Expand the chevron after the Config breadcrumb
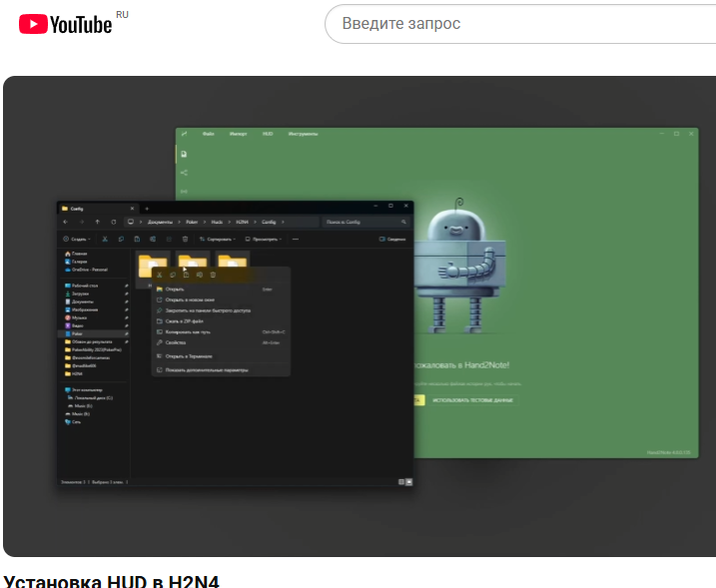Image resolution: width=716 pixels, height=588 pixels. point(283,222)
